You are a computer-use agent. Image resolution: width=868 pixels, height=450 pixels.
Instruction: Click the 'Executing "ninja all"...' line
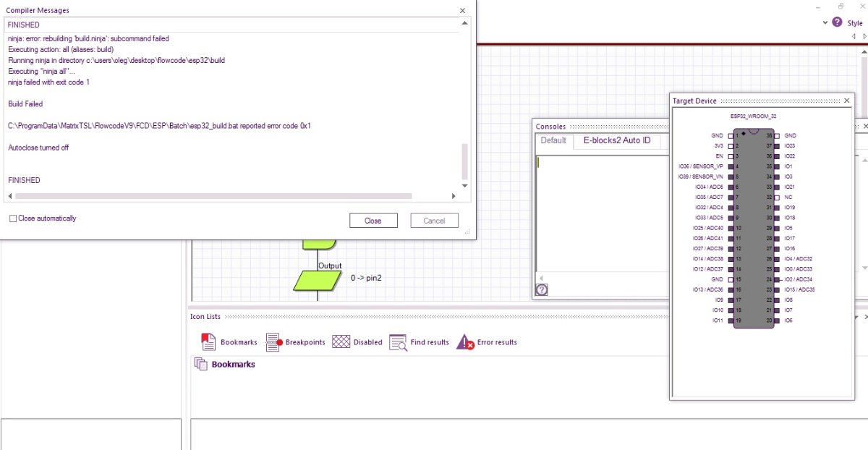point(41,72)
